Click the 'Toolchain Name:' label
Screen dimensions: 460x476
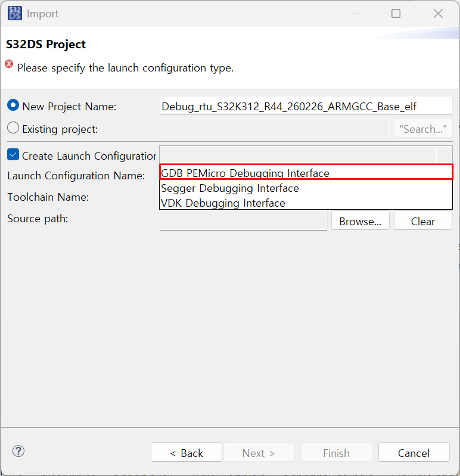pos(48,197)
